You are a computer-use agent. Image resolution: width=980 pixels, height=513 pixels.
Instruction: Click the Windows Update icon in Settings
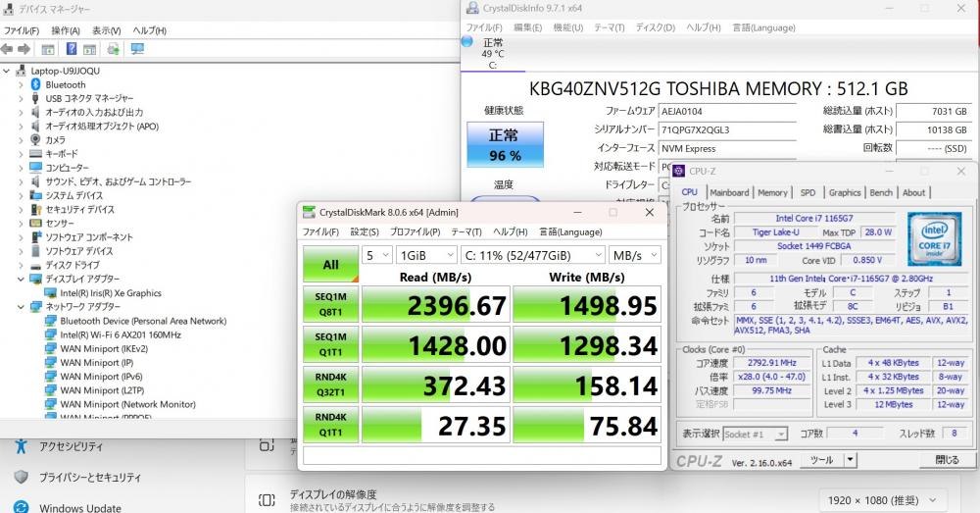click(x=21, y=506)
